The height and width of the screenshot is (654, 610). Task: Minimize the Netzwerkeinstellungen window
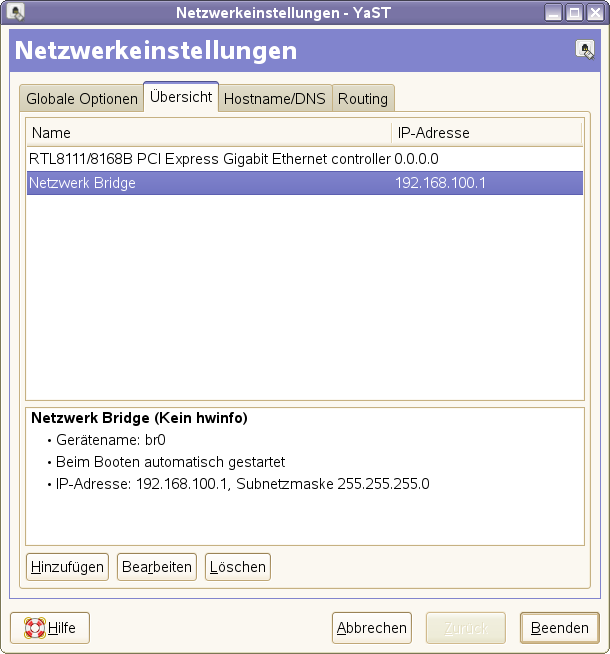pos(554,13)
